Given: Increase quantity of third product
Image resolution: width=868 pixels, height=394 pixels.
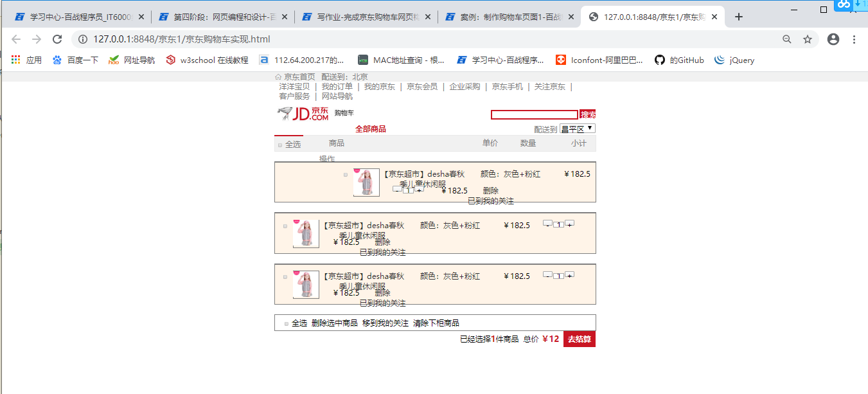Looking at the screenshot, I should tap(569, 274).
